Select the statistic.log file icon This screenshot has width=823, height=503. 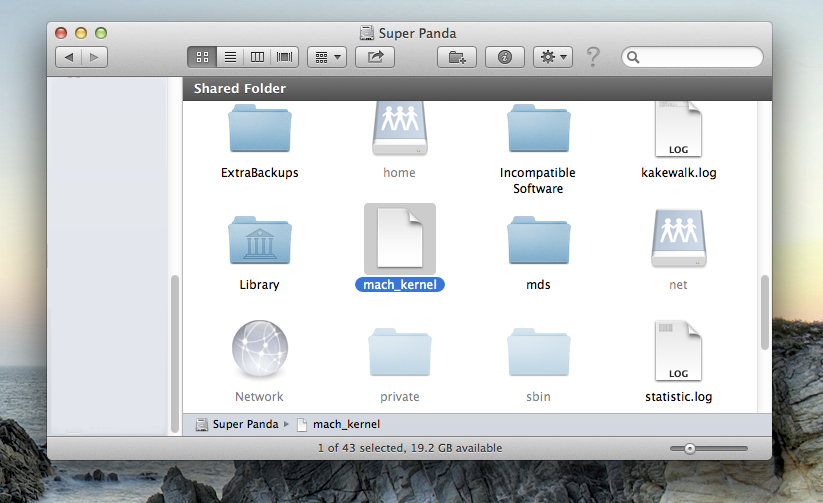click(x=678, y=351)
